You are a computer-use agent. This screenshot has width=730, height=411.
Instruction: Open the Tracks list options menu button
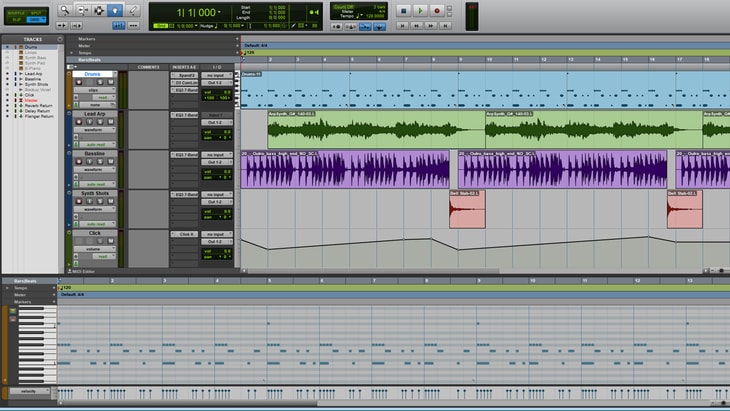pyautogui.click(x=60, y=39)
